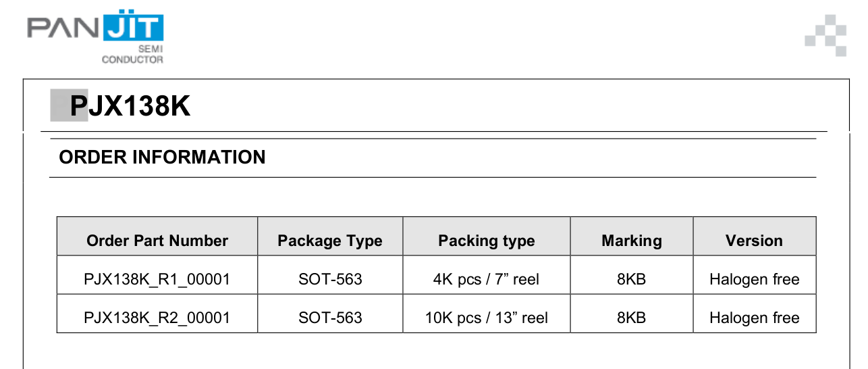
Task: Click the Packing type column header
Action: 487,241
